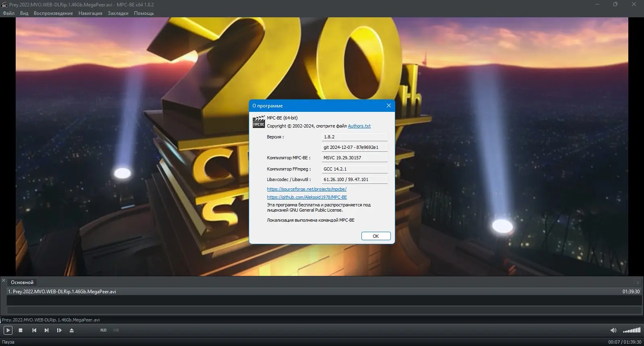Open the SUB subtitle selector
The image size is (644, 346).
coord(116,330)
